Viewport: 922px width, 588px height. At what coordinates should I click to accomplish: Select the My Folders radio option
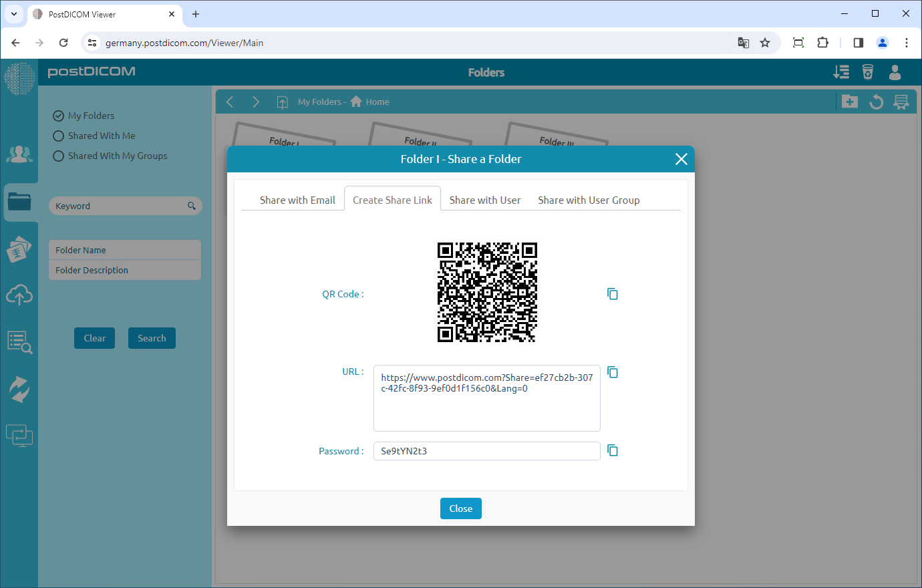59,116
